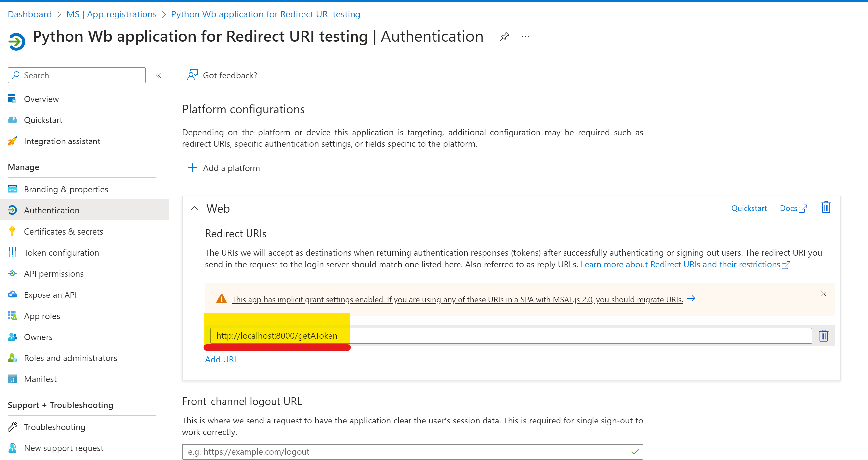Image resolution: width=868 pixels, height=460 pixels.
Task: Collapse the left navigation pane
Action: [158, 75]
